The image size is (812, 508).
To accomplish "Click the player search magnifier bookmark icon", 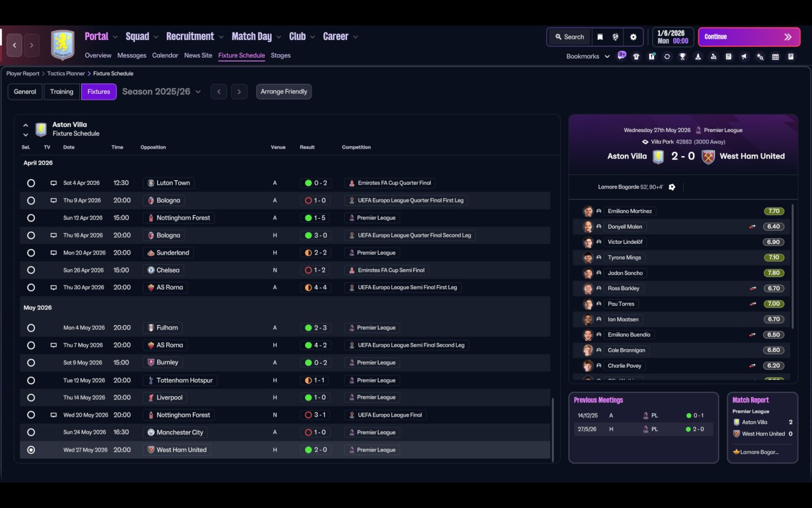I will [714, 57].
